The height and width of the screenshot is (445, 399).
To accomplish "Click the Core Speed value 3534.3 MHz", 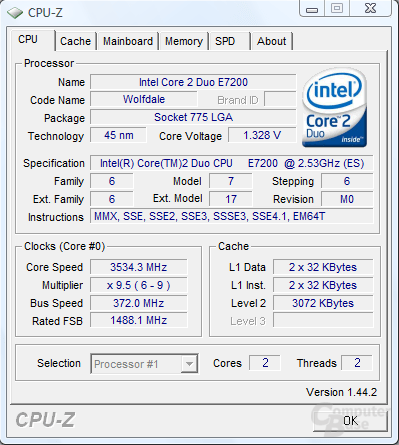I will (139, 267).
